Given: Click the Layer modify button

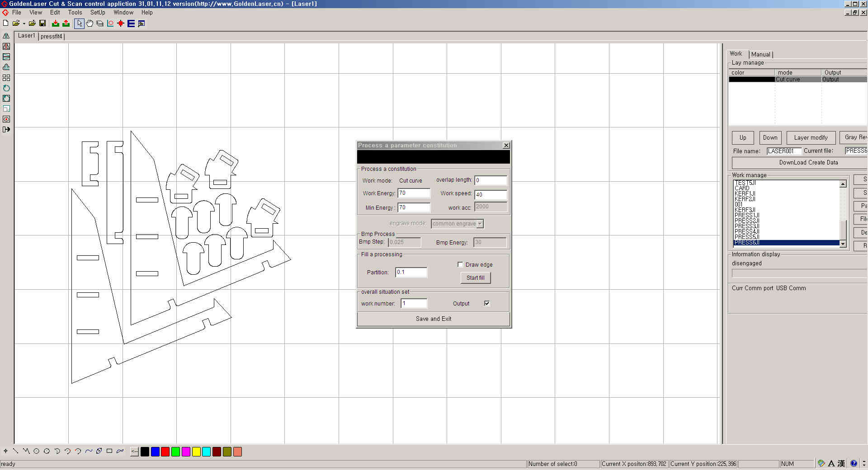Looking at the screenshot, I should (x=811, y=137).
